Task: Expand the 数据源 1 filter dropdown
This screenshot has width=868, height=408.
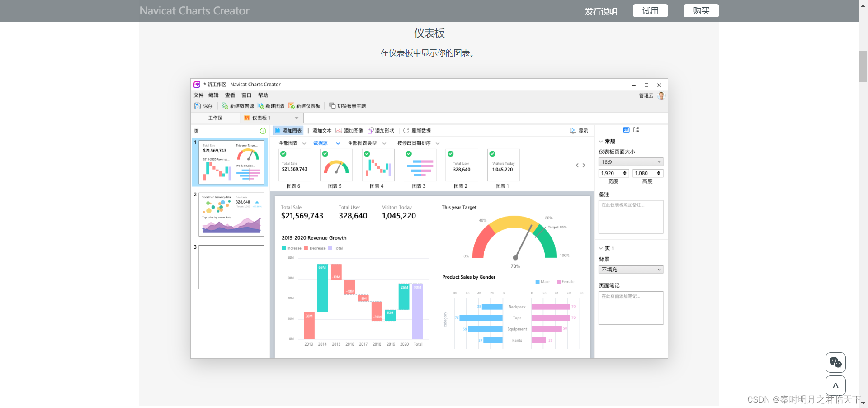Action: (326, 143)
